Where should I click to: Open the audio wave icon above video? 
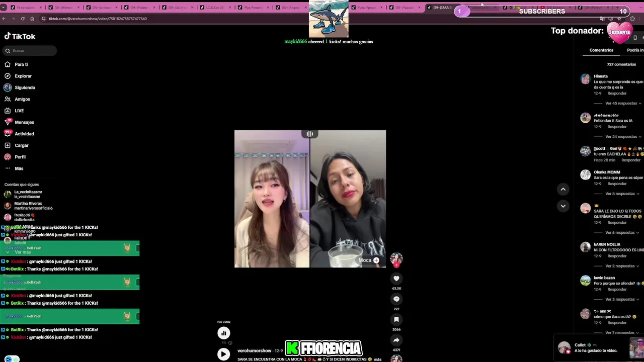coord(310,134)
